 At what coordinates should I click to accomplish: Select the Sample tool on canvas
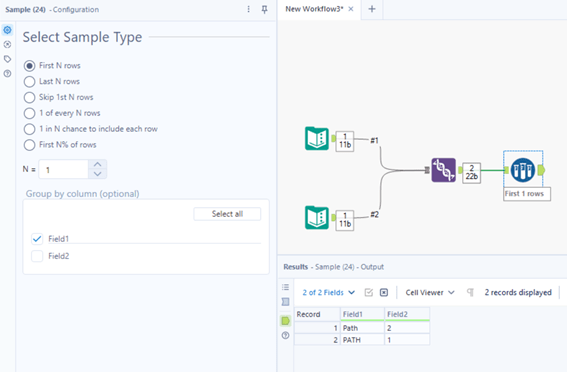point(523,170)
